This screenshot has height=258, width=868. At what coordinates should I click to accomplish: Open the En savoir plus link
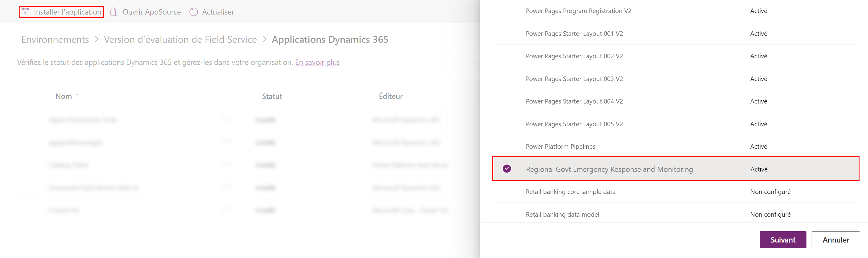point(317,63)
